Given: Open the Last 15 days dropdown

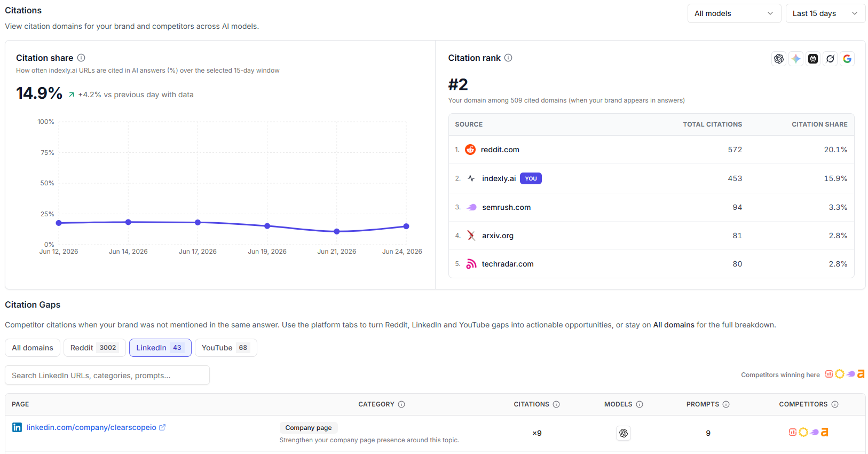Looking at the screenshot, I should pyautogui.click(x=825, y=13).
